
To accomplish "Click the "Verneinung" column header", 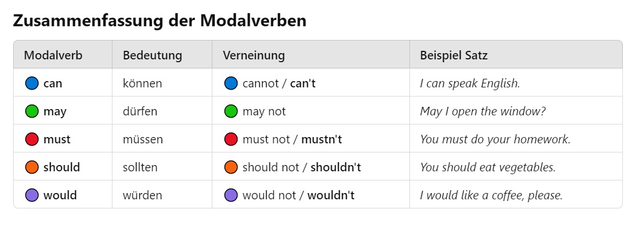I will click(x=253, y=55).
